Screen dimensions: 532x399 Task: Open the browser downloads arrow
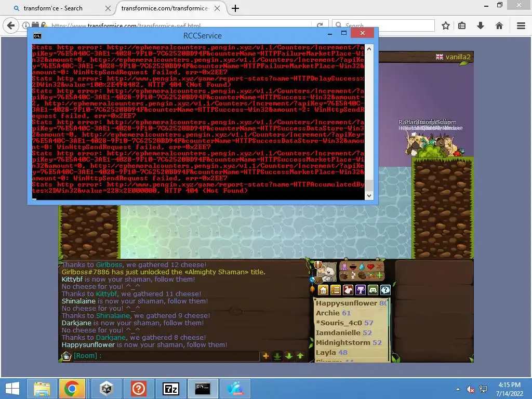point(481,25)
